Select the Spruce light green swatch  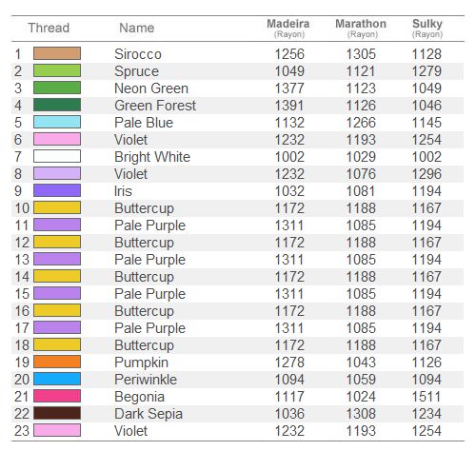click(x=57, y=70)
